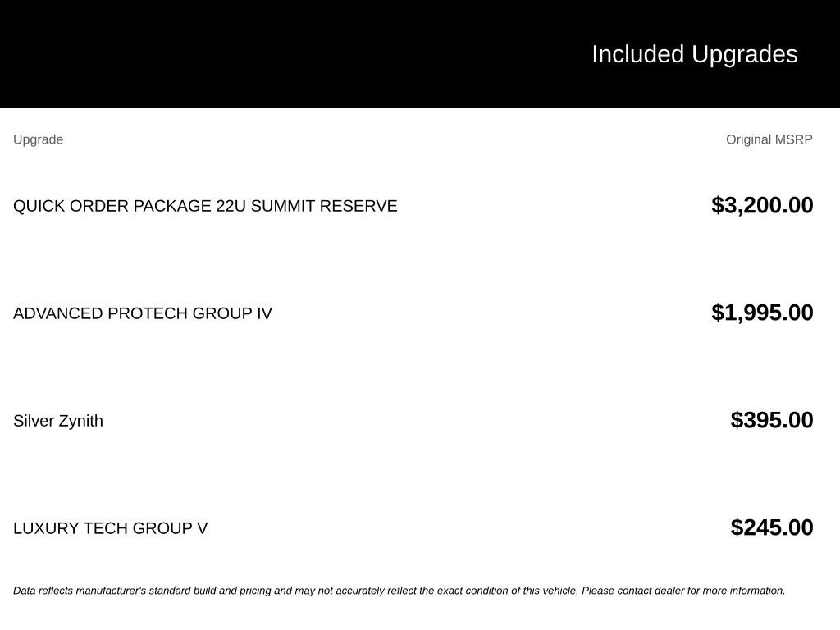Click the $1,995.00 price
This screenshot has width=840, height=630.
pyautogui.click(x=762, y=313)
